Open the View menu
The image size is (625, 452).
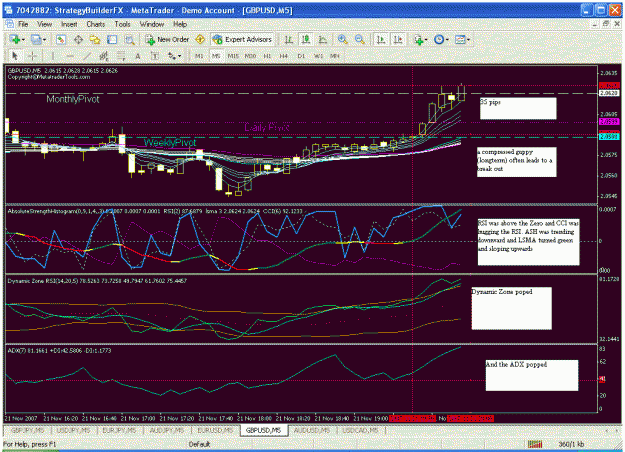(x=45, y=24)
